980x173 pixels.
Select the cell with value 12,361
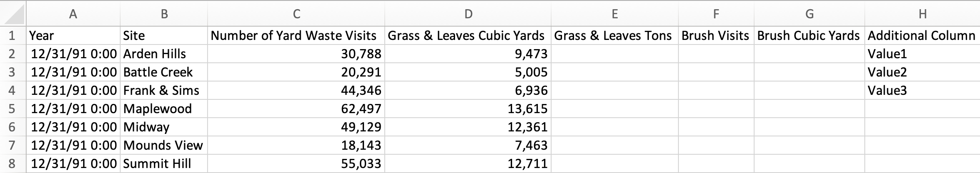point(468,127)
